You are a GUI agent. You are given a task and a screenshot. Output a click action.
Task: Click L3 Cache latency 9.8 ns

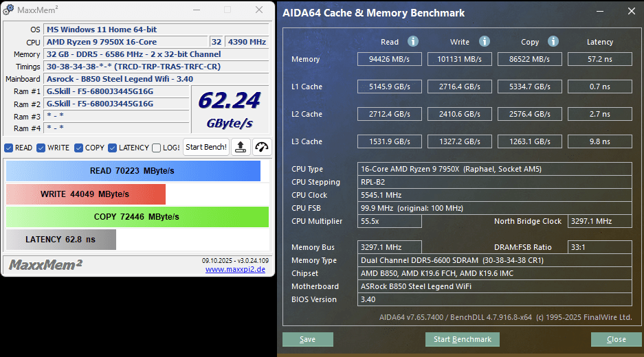600,141
